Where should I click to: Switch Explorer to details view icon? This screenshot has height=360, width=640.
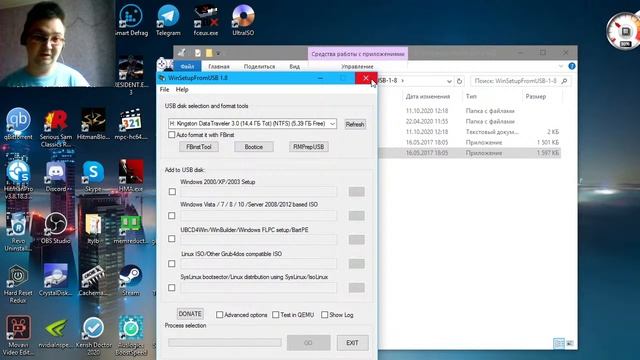click(559, 343)
